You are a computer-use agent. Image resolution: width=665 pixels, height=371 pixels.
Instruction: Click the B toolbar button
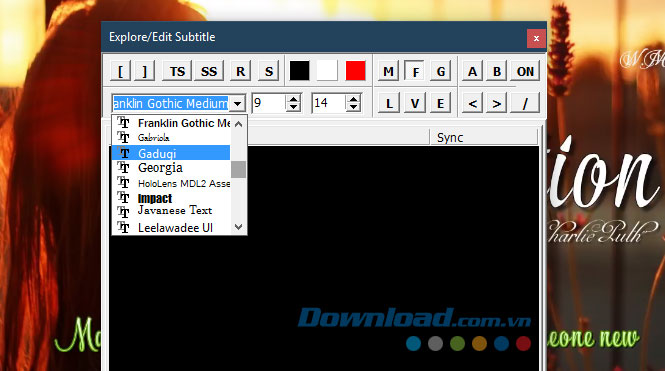(x=497, y=71)
